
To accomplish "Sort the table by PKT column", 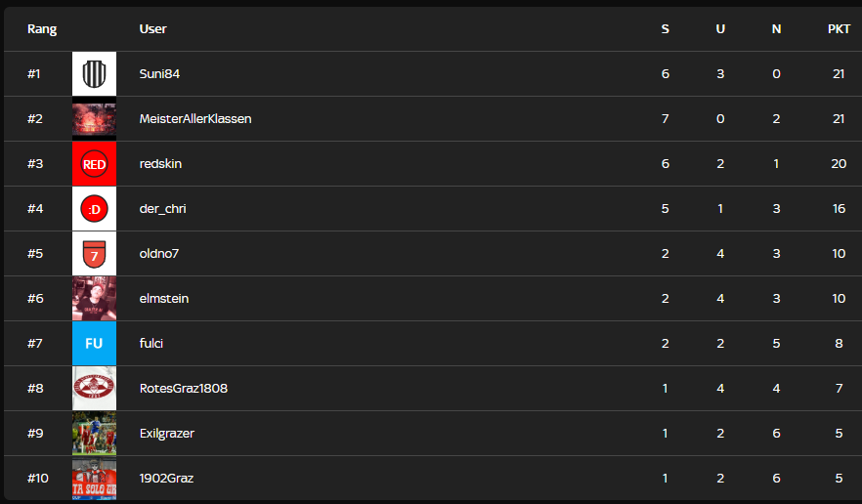I will click(839, 29).
